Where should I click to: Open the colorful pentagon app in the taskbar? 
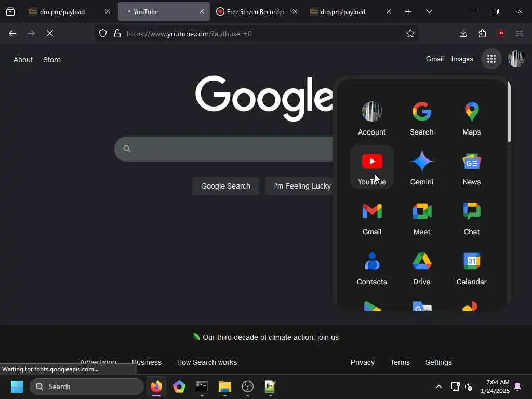[x=179, y=387]
